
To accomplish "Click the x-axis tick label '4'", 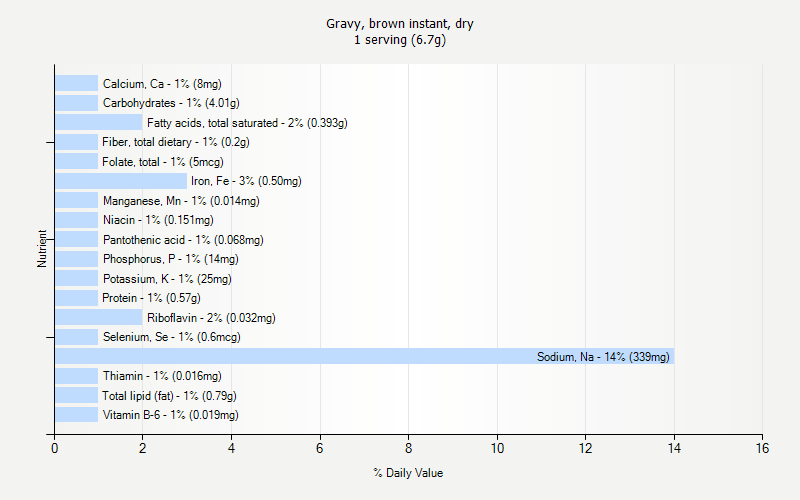I will click(x=231, y=448).
